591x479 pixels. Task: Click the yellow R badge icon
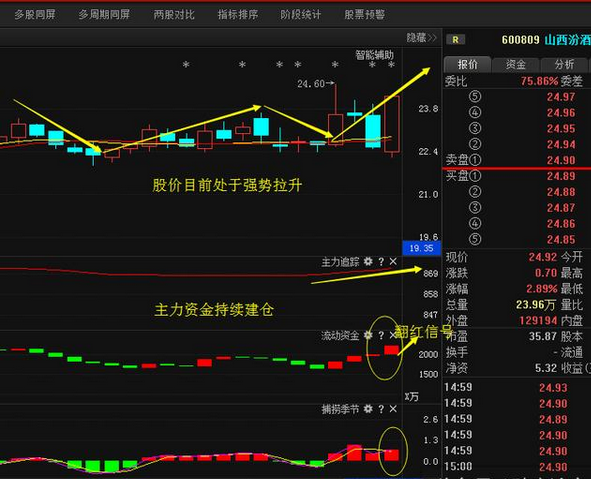click(x=455, y=40)
